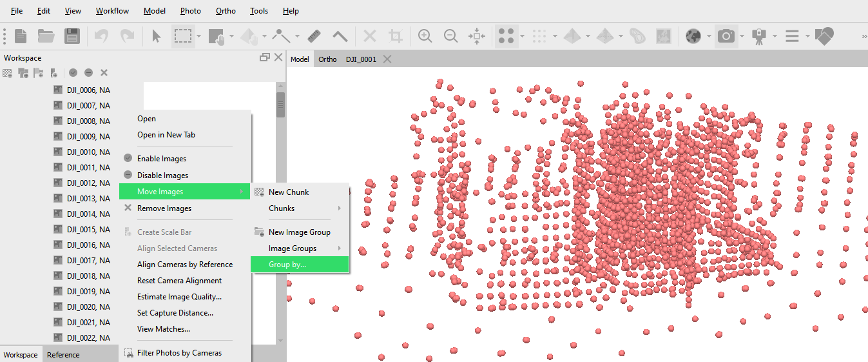Toggle the tie points view button
The width and height of the screenshot is (868, 362).
coord(506,36)
